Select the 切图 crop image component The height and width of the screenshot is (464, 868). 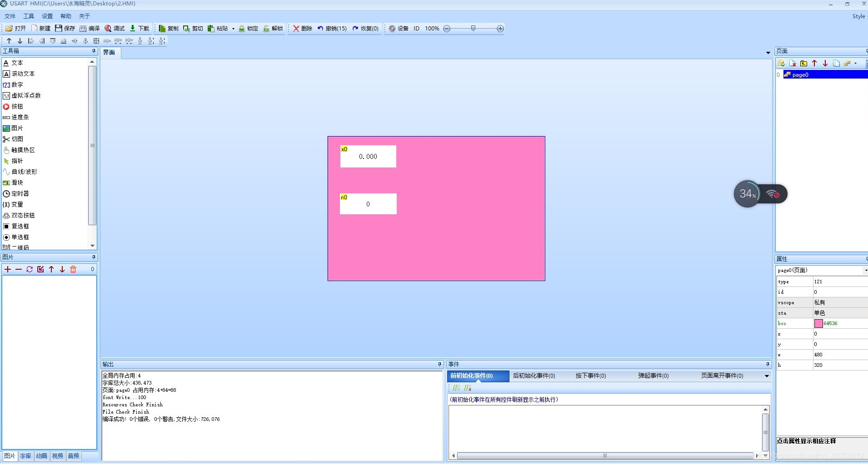coord(13,139)
